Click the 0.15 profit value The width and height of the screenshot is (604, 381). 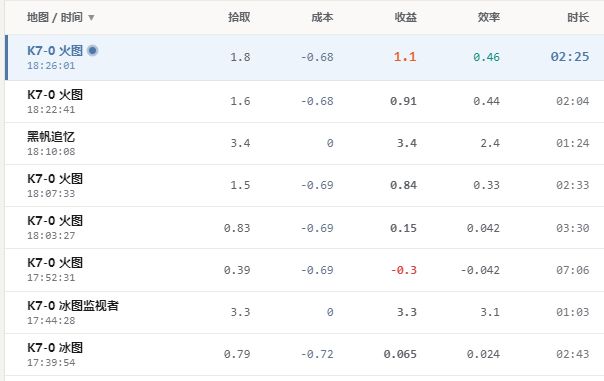pos(403,228)
